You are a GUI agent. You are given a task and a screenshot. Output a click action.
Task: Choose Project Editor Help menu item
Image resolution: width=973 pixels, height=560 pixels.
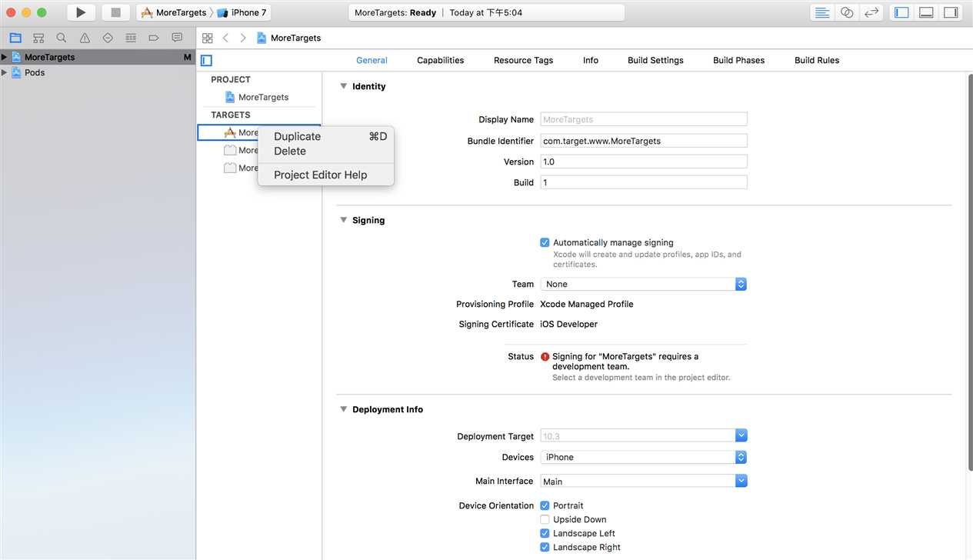click(x=326, y=175)
